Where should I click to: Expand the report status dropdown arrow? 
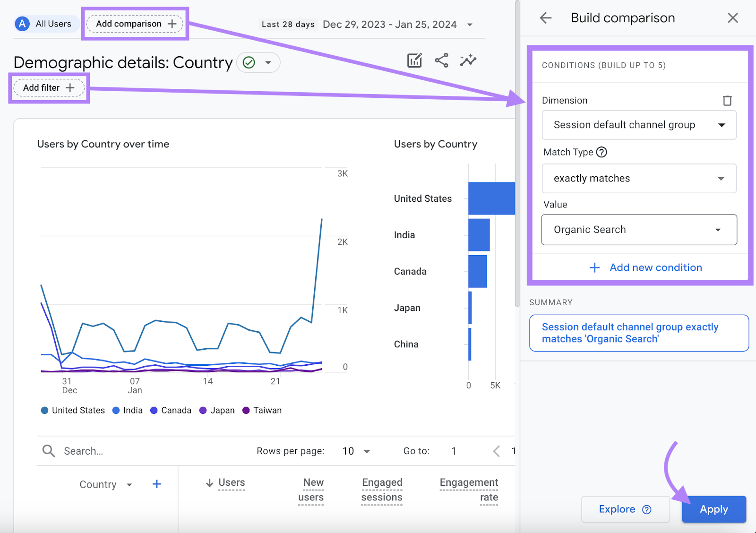pyautogui.click(x=268, y=62)
